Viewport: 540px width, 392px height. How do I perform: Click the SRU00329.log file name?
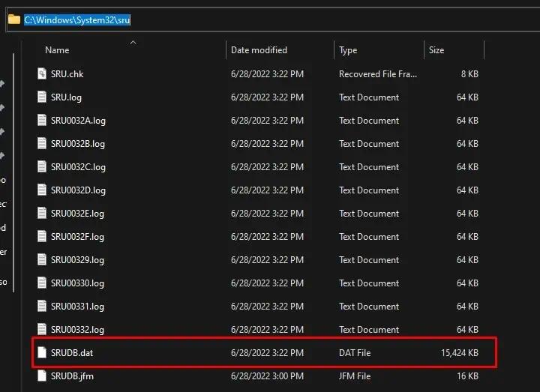(77, 260)
